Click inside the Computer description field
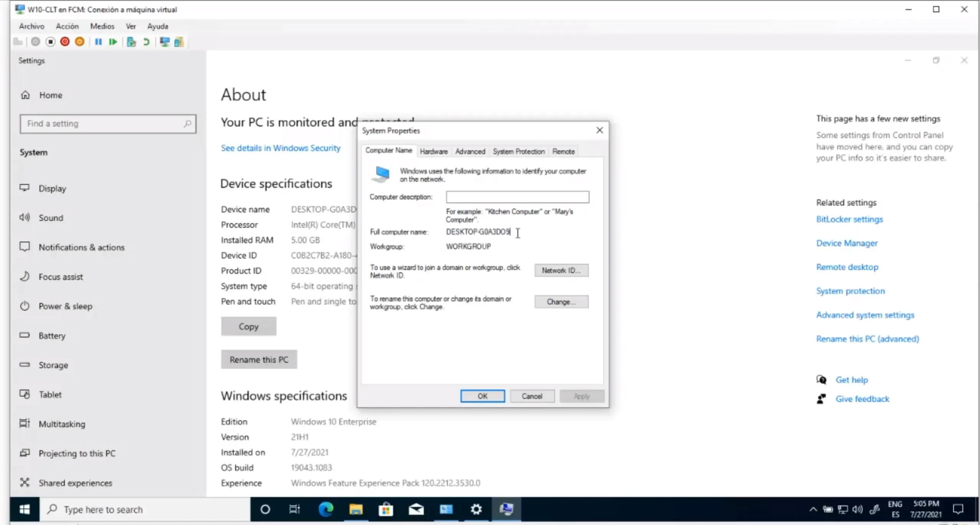The width and height of the screenshot is (980, 525). [x=517, y=197]
